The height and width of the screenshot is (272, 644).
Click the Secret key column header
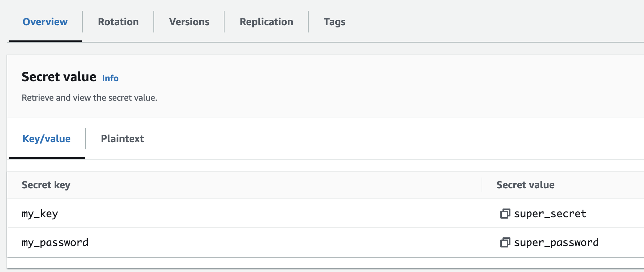46,185
